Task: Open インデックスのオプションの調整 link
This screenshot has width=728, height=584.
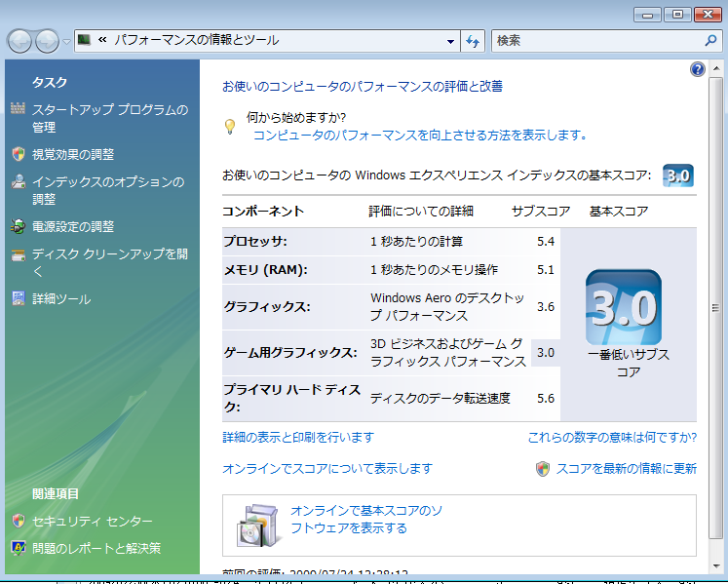Action: [x=108, y=190]
